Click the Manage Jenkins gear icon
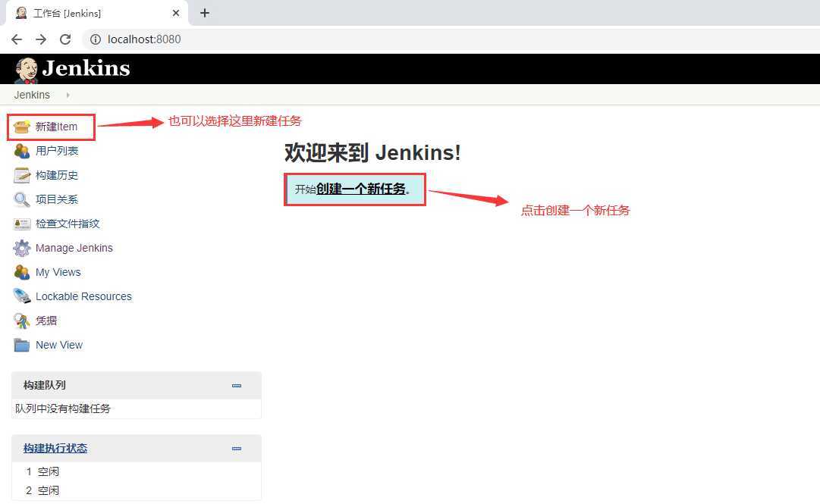 21,248
